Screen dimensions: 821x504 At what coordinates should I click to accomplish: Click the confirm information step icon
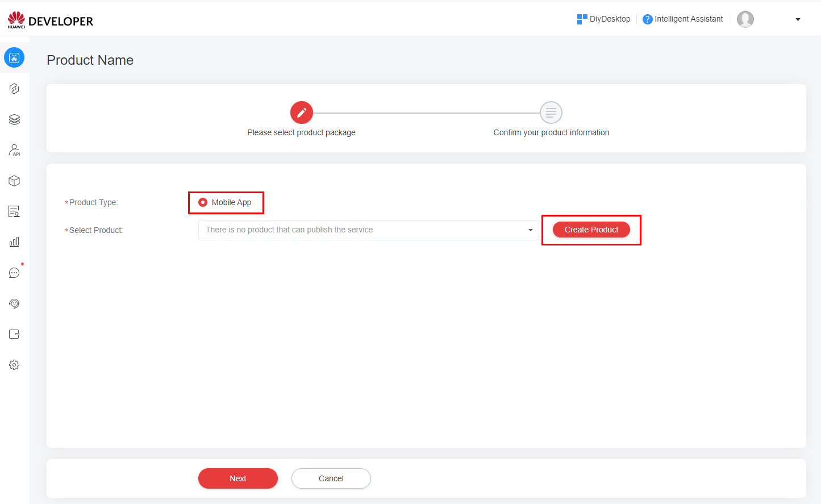pos(551,113)
